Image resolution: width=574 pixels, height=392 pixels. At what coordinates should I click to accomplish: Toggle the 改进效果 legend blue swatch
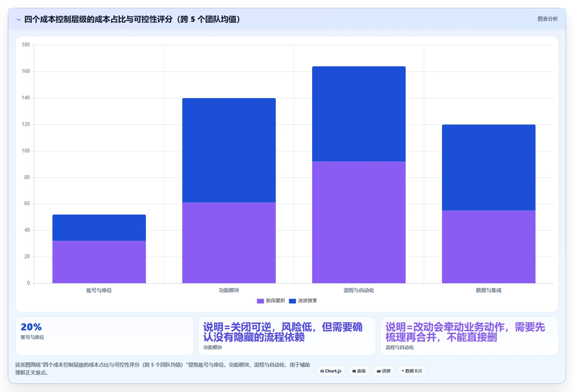[x=292, y=301]
